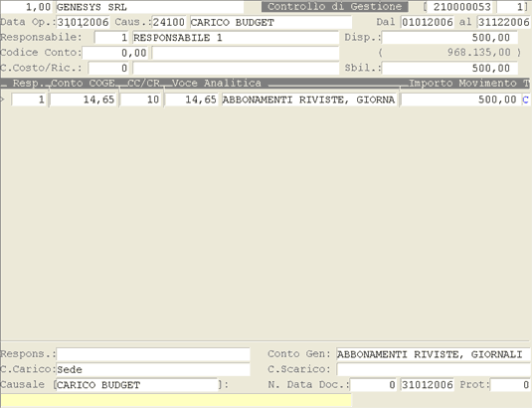Click the Responsabile number field

pyautogui.click(x=111, y=38)
